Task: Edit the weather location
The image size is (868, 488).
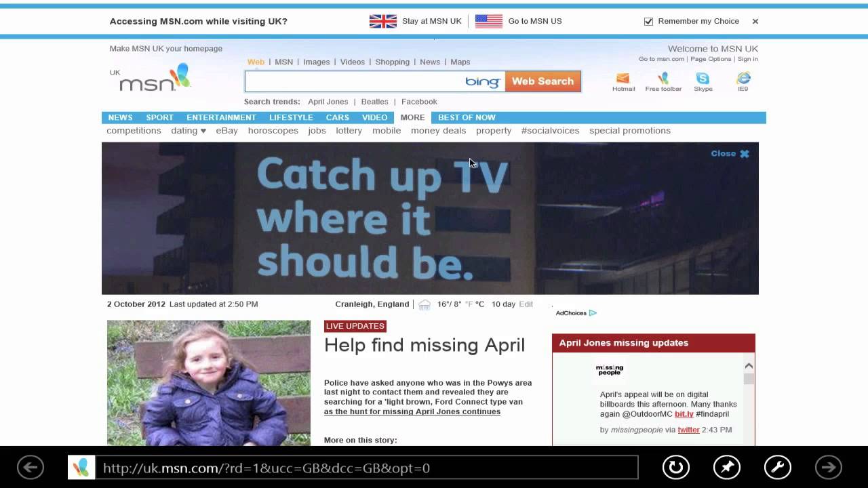Action: (x=526, y=304)
